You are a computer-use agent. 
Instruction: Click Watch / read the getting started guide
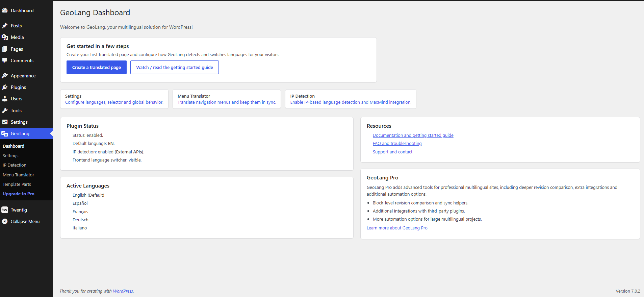point(175,67)
